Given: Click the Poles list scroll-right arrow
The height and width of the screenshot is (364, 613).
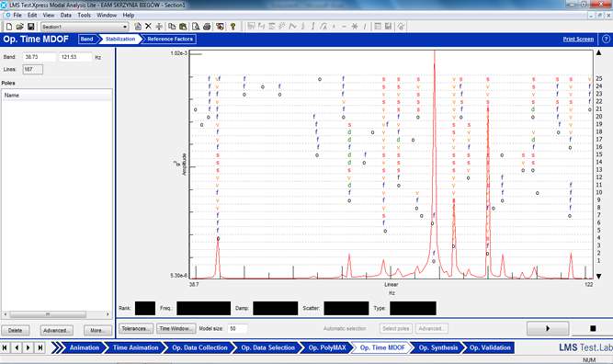Looking at the screenshot, I should [108, 314].
